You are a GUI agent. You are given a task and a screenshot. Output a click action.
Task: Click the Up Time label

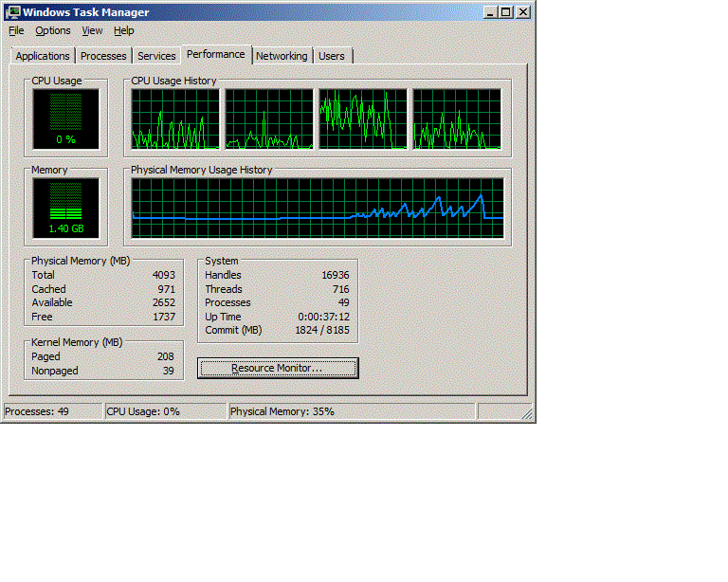[223, 317]
